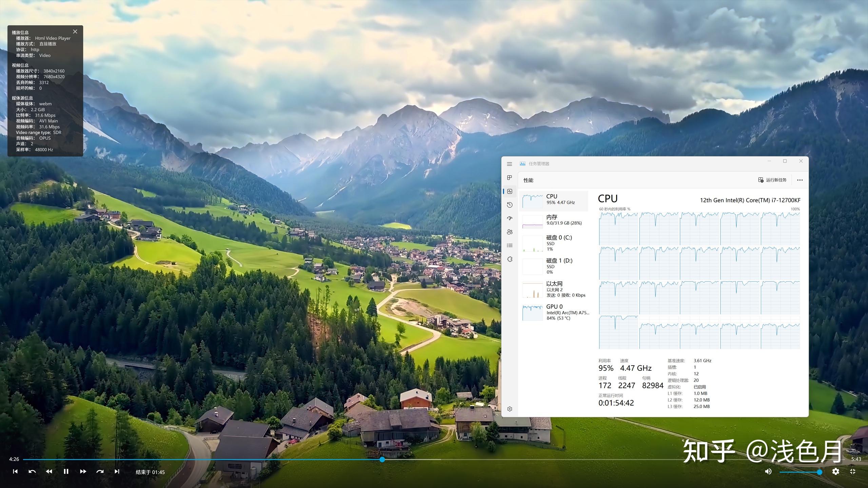Click the rewind button
Screen dimensions: 868x488
click(x=49, y=471)
